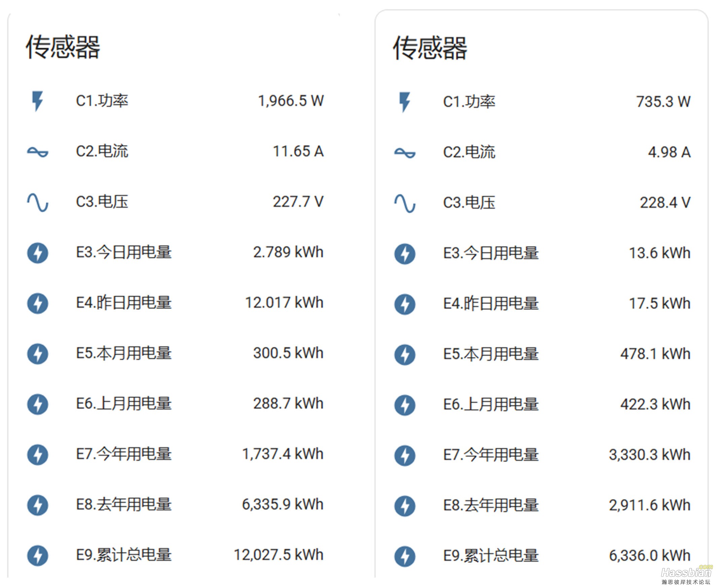Click E7.今年用电量 label in right card

(491, 455)
